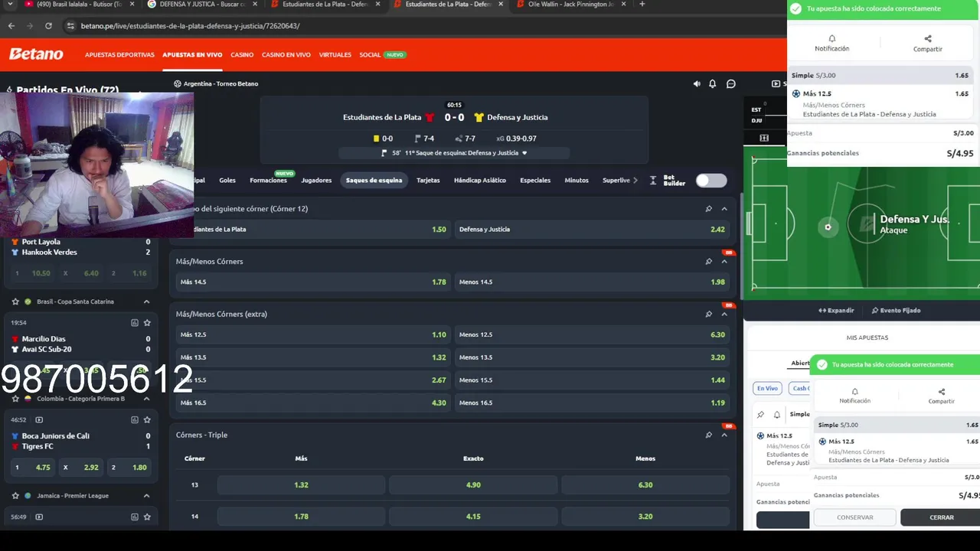The width and height of the screenshot is (980, 551).
Task: Open the Hándicap Asiático tab
Action: click(x=480, y=181)
